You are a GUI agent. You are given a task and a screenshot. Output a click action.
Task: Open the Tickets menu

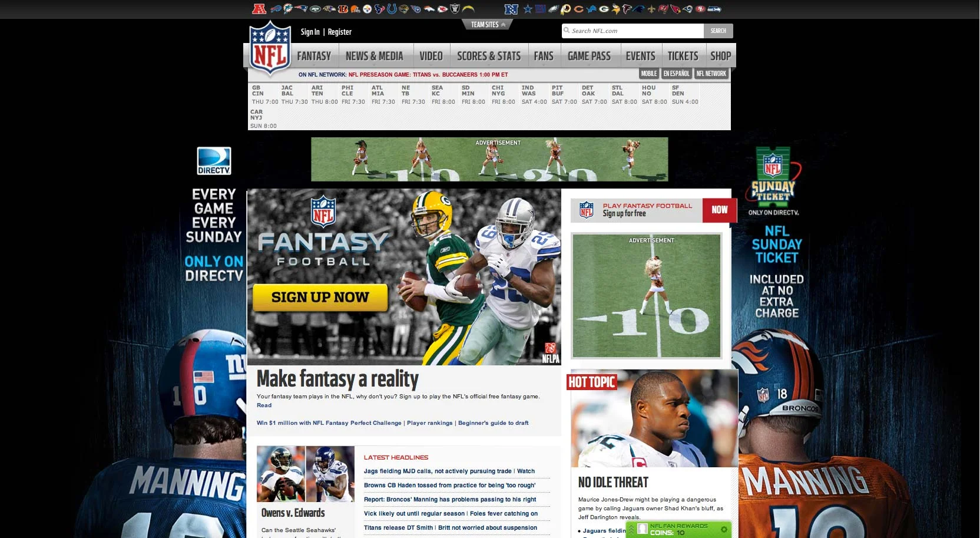683,56
